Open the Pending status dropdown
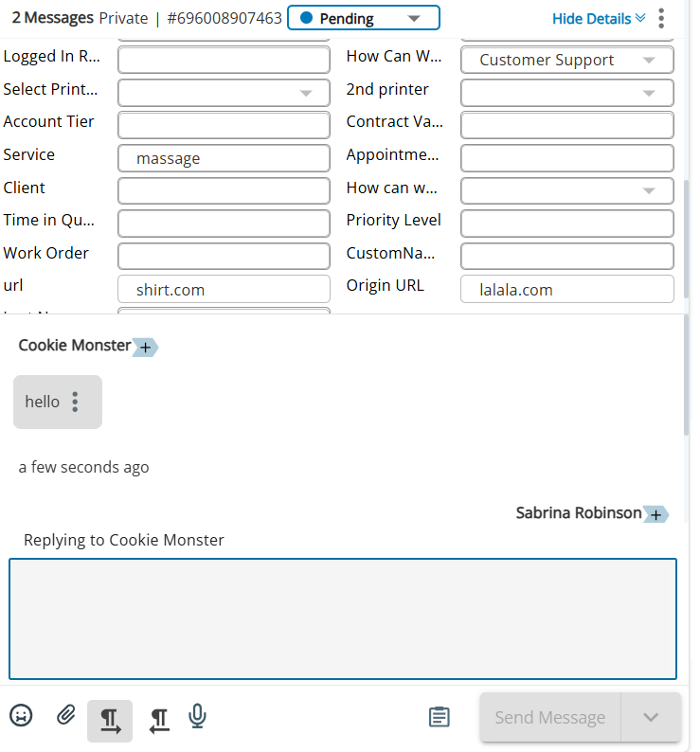Viewport: 700px width, 752px height. point(364,18)
